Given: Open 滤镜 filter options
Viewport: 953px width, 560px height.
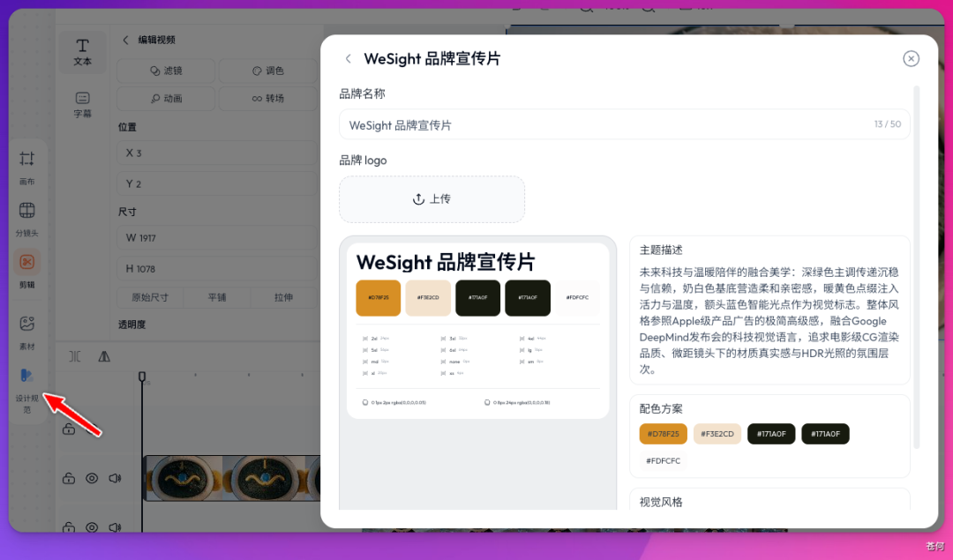Looking at the screenshot, I should click(x=166, y=71).
